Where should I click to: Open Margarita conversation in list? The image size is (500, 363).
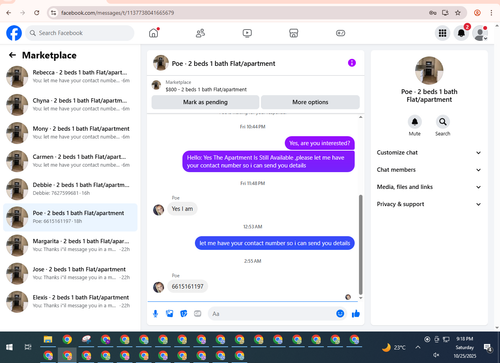coord(70,245)
